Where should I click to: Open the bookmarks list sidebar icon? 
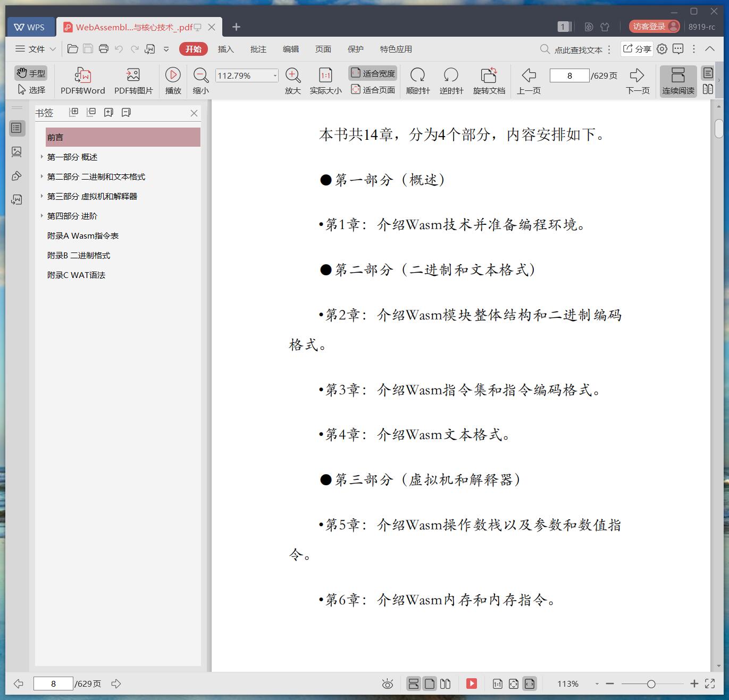point(16,128)
